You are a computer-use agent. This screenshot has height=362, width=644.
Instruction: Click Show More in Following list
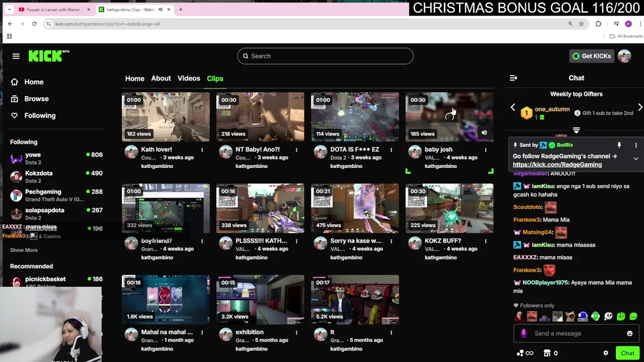(x=24, y=250)
